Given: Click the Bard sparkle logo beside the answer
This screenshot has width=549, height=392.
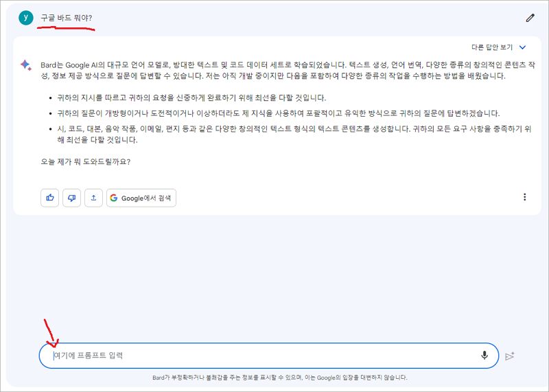Looking at the screenshot, I should point(25,65).
